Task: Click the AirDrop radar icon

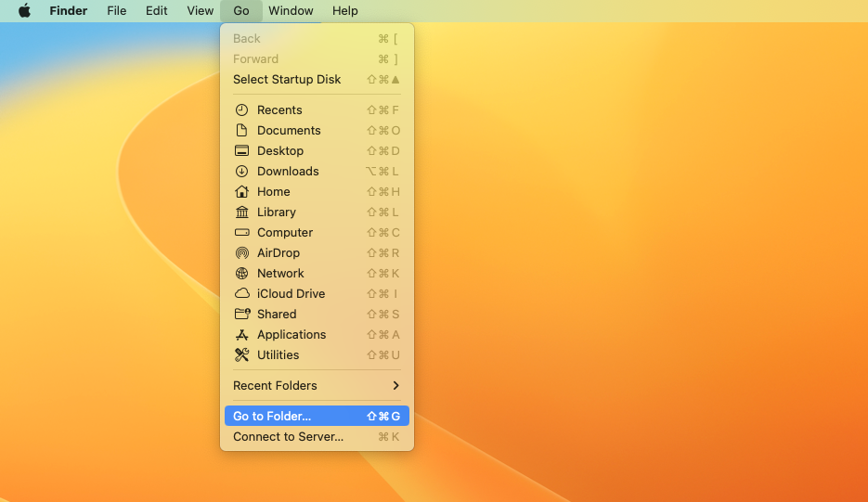Action: (x=242, y=253)
